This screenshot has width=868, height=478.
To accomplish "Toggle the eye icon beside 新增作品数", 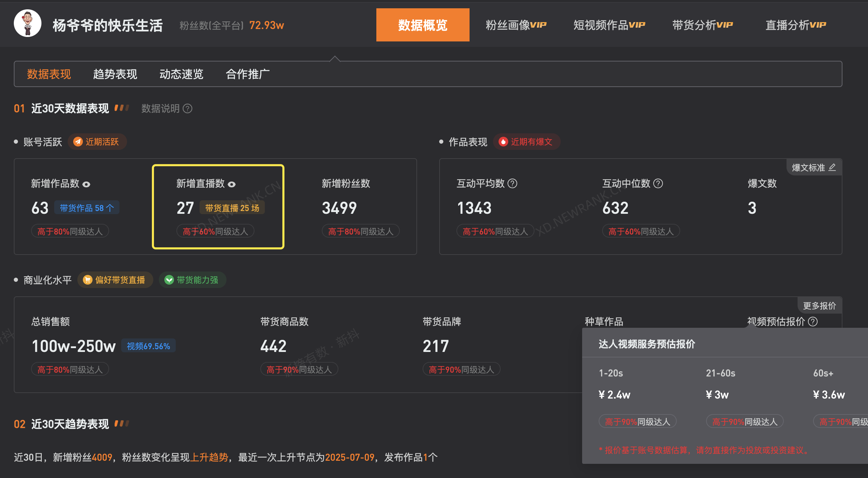I will click(86, 184).
